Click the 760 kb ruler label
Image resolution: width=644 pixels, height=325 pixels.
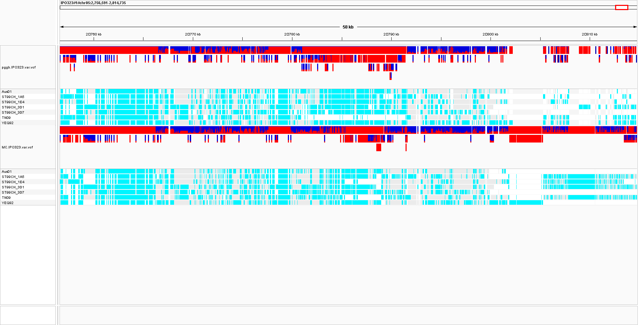pyautogui.click(x=94, y=34)
